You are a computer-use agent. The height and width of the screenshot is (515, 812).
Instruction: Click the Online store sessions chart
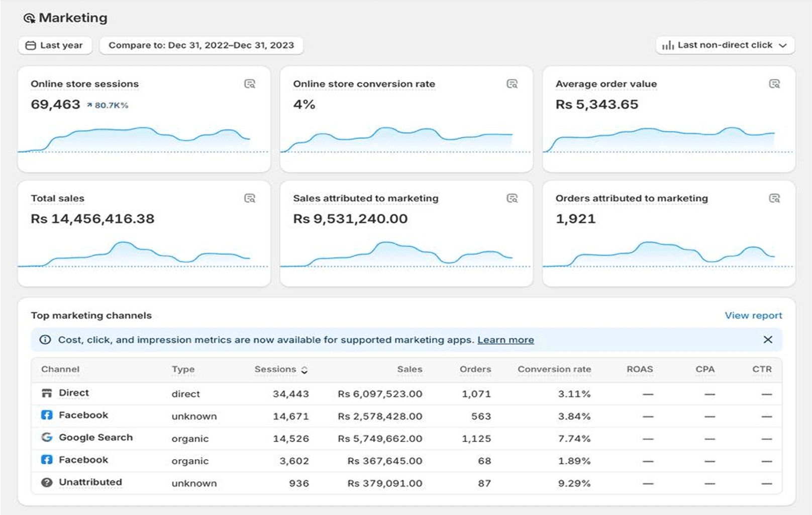144,139
